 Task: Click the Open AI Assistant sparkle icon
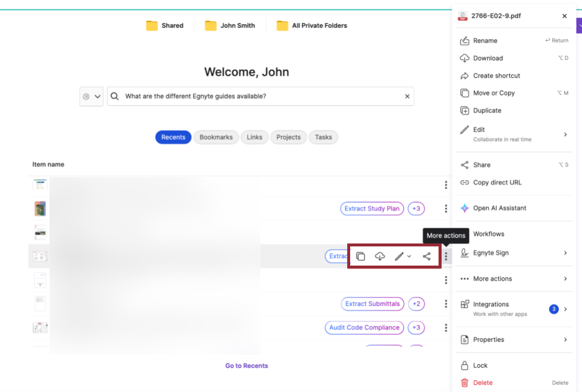(464, 208)
